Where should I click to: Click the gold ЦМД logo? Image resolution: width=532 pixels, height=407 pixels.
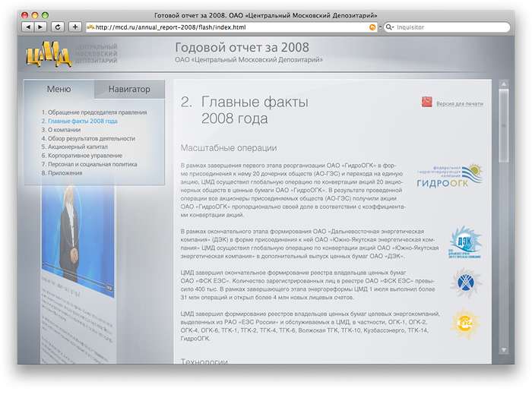[49, 54]
